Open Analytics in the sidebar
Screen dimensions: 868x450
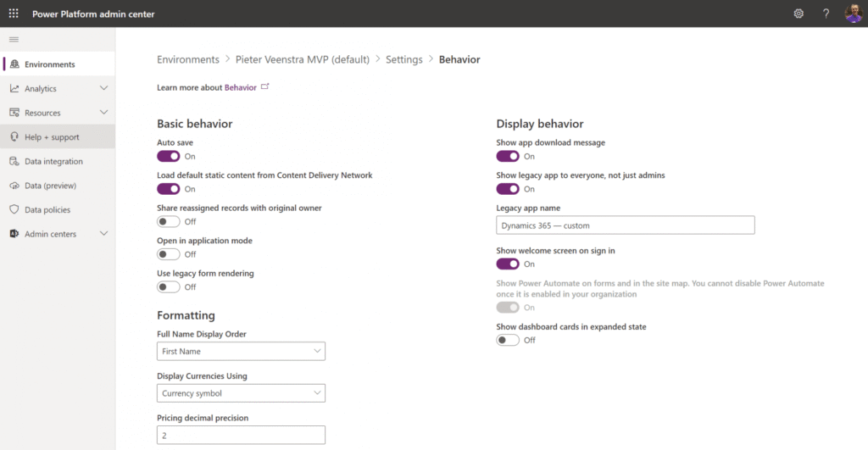point(58,89)
